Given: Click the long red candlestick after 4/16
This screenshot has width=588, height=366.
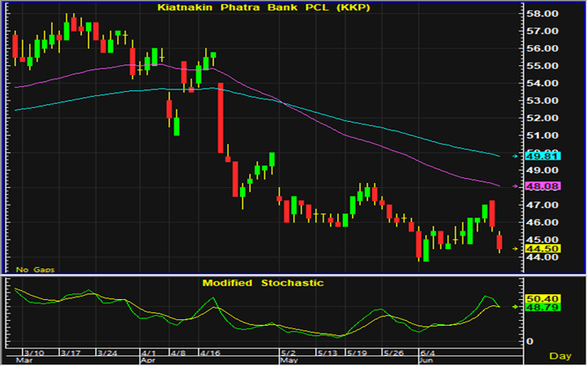Looking at the screenshot, I should (221, 119).
